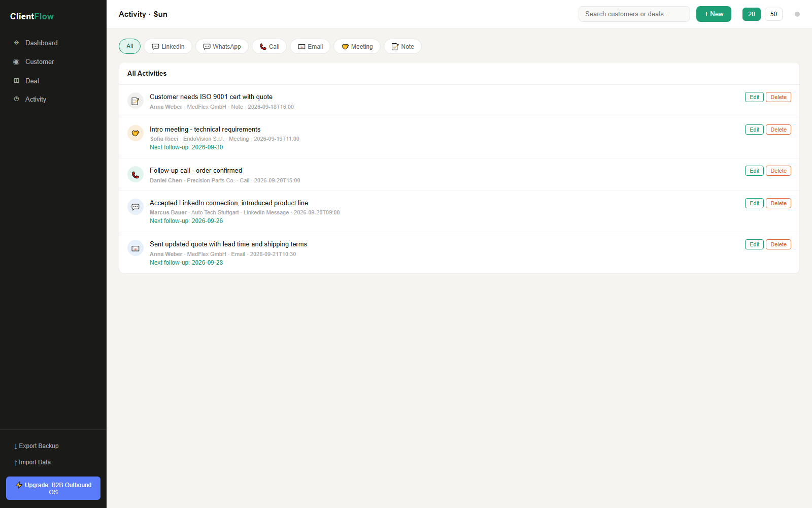Image resolution: width=812 pixels, height=508 pixels.
Task: Open activity 'Follow-up call - order confirmed'
Action: pos(196,171)
